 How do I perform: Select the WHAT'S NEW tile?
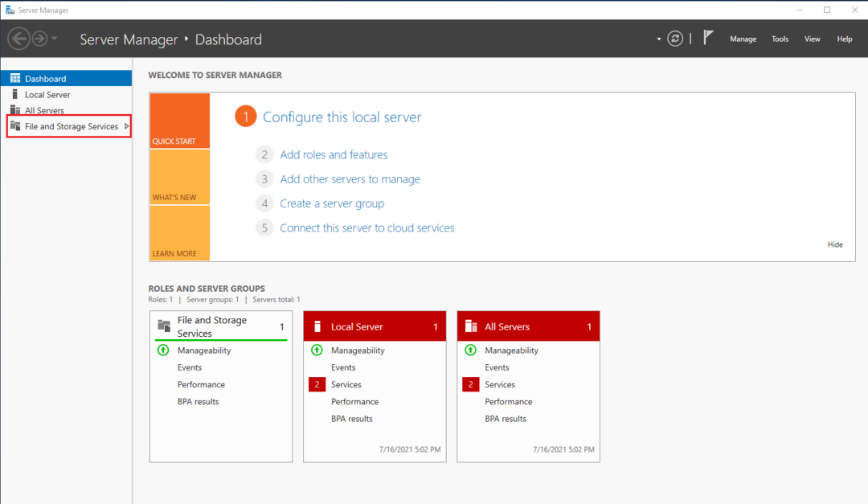tap(179, 177)
